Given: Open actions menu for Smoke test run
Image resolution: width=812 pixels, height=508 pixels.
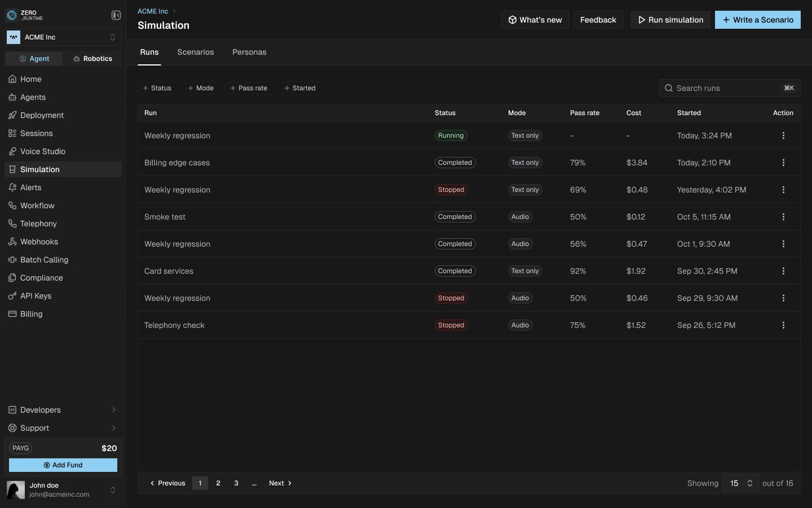Looking at the screenshot, I should point(783,217).
